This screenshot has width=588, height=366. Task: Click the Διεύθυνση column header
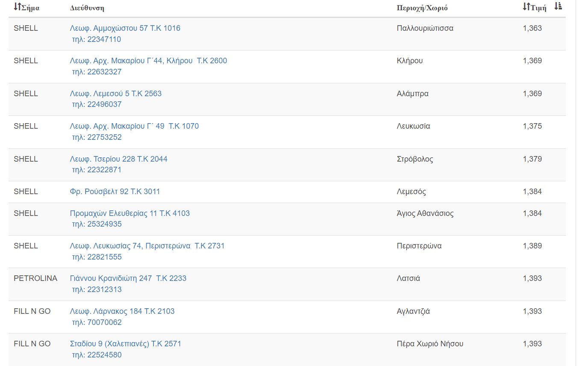tap(87, 8)
